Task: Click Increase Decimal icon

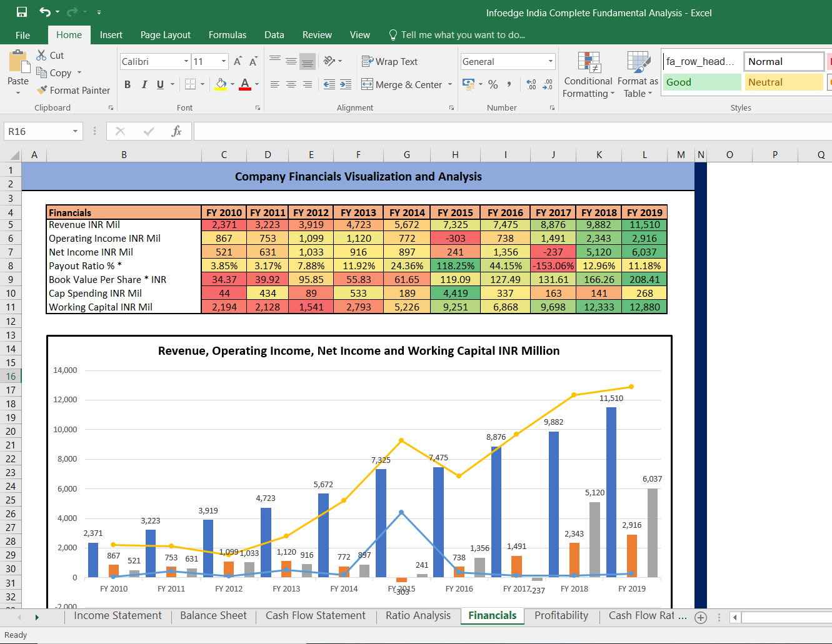Action: [531, 84]
